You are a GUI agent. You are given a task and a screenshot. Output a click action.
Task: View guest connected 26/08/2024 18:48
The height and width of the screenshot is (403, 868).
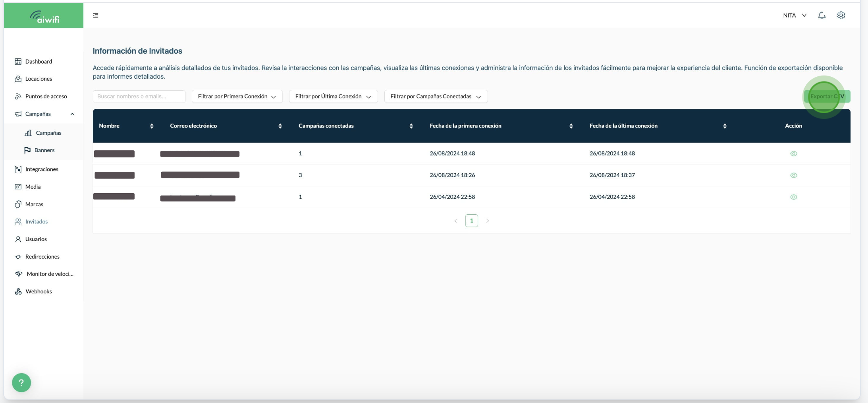pos(794,154)
